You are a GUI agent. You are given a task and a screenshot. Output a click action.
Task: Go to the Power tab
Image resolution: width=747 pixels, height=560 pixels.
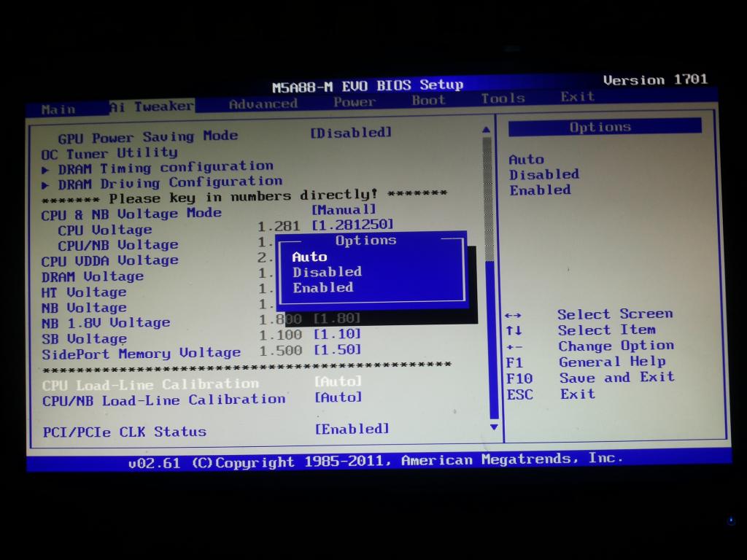click(x=355, y=102)
